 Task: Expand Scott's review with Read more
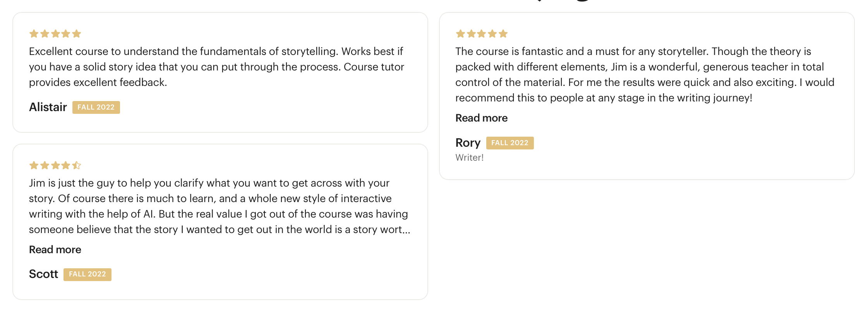tap(55, 250)
